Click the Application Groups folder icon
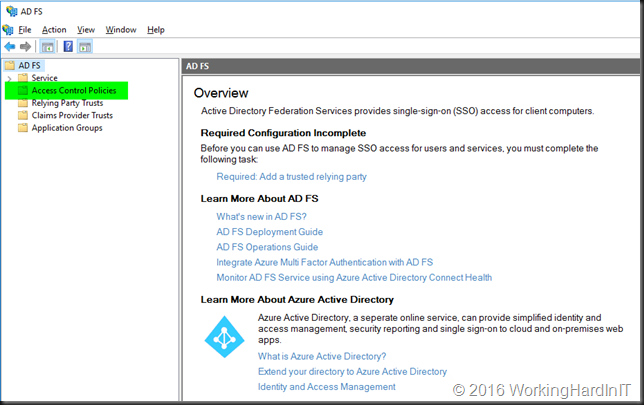Image resolution: width=644 pixels, height=405 pixels. (23, 128)
